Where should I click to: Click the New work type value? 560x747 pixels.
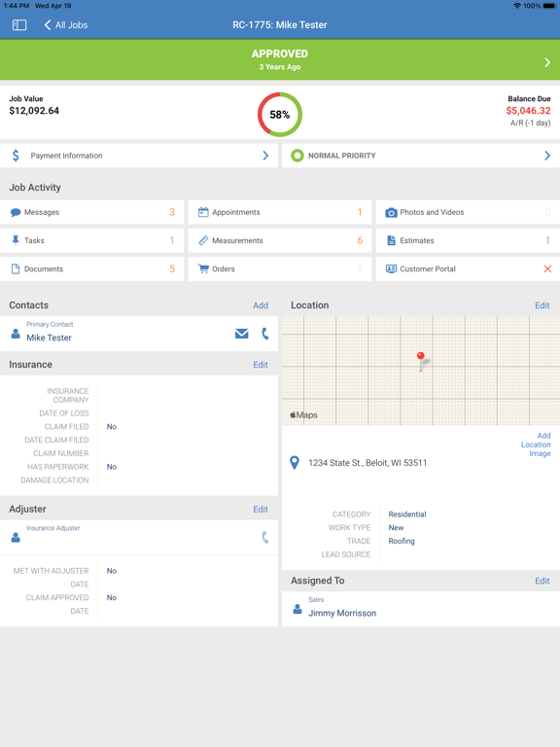pos(397,528)
